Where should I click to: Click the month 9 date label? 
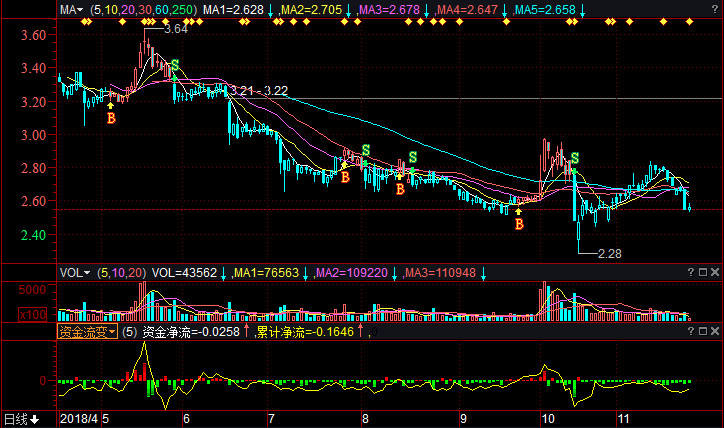[463, 419]
